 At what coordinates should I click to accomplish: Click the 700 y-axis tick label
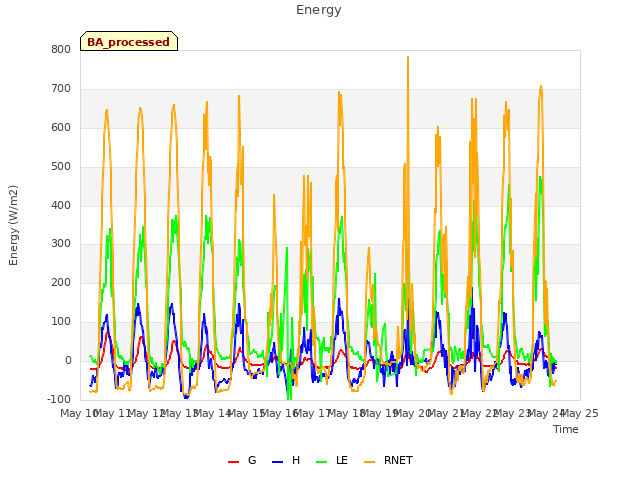pos(61,89)
